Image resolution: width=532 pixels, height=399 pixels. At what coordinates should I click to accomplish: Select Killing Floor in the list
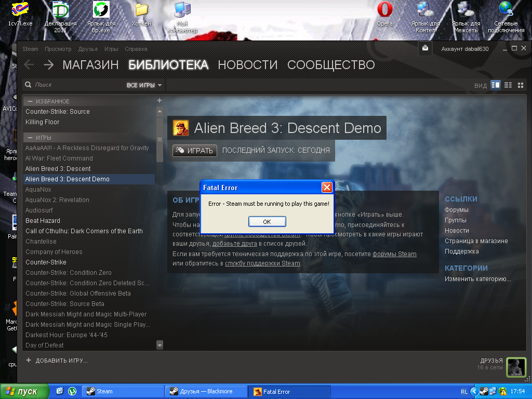point(43,122)
